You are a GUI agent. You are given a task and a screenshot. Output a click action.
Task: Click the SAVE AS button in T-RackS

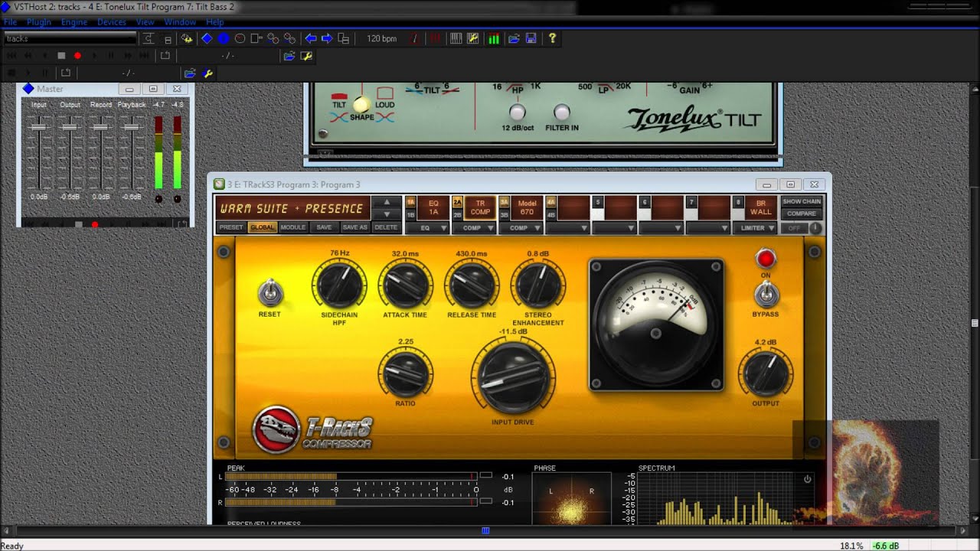(354, 227)
